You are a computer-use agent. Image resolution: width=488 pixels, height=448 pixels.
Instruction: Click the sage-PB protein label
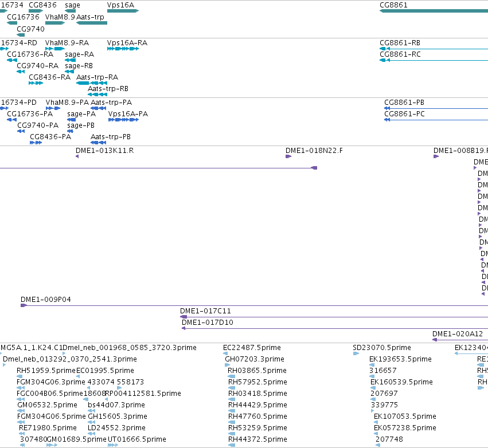(x=81, y=125)
